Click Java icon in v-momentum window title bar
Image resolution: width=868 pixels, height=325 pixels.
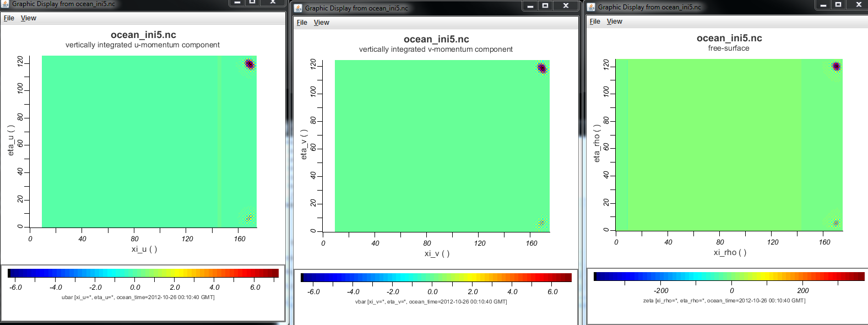pyautogui.click(x=298, y=8)
